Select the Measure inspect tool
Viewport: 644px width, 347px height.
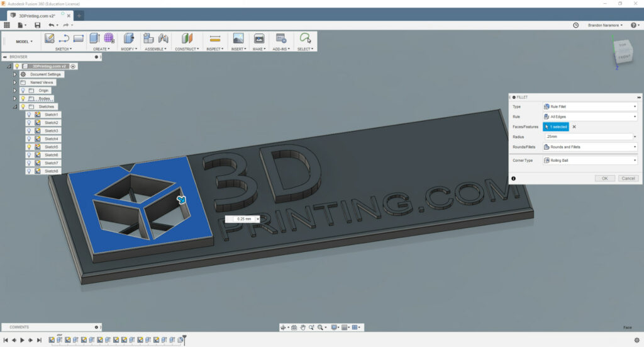pyautogui.click(x=215, y=38)
